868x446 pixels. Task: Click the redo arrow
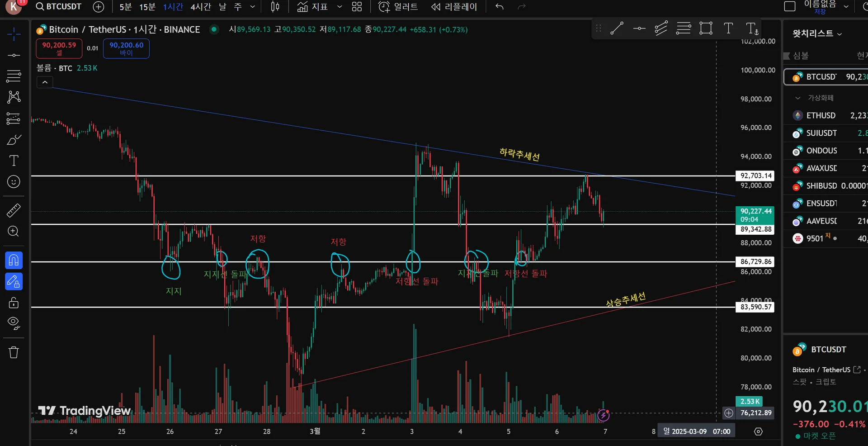click(522, 7)
